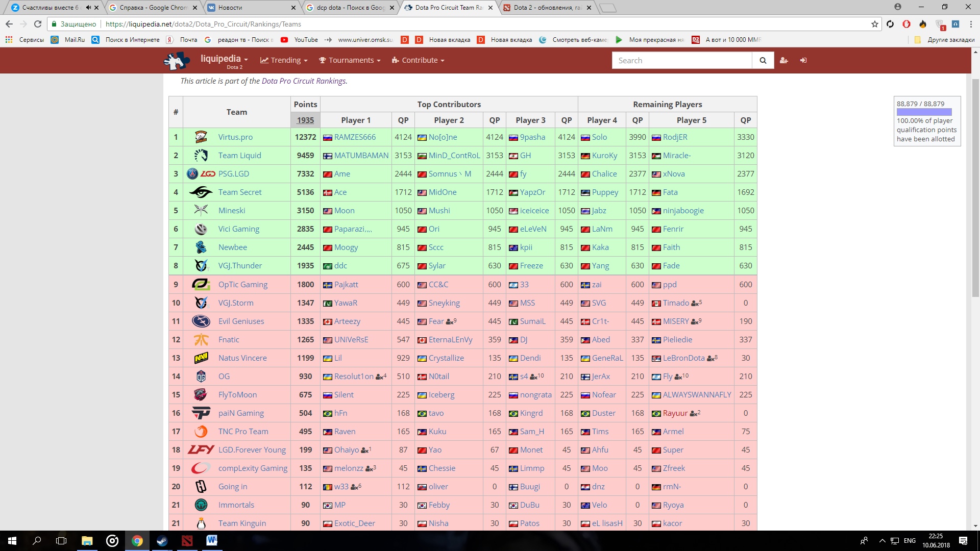Image resolution: width=980 pixels, height=551 pixels.
Task: Click the Liquipedia horse logo icon
Action: click(x=176, y=61)
